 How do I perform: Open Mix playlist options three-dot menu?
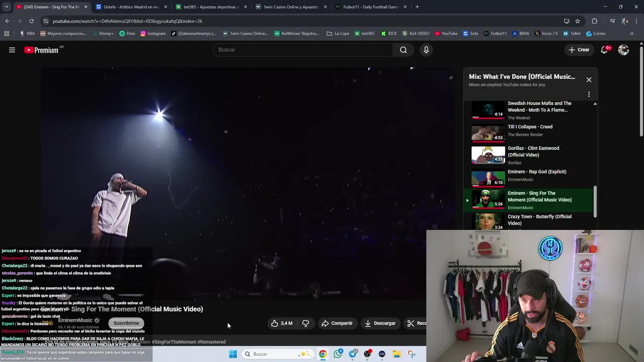pyautogui.click(x=589, y=94)
